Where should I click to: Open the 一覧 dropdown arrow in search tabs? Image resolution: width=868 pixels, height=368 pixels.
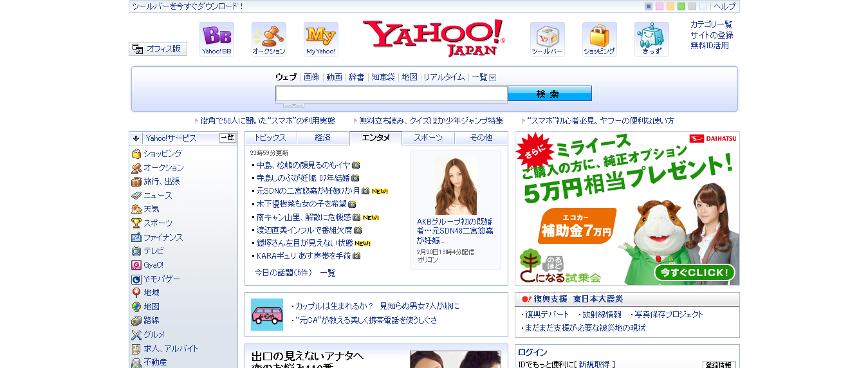click(x=493, y=77)
